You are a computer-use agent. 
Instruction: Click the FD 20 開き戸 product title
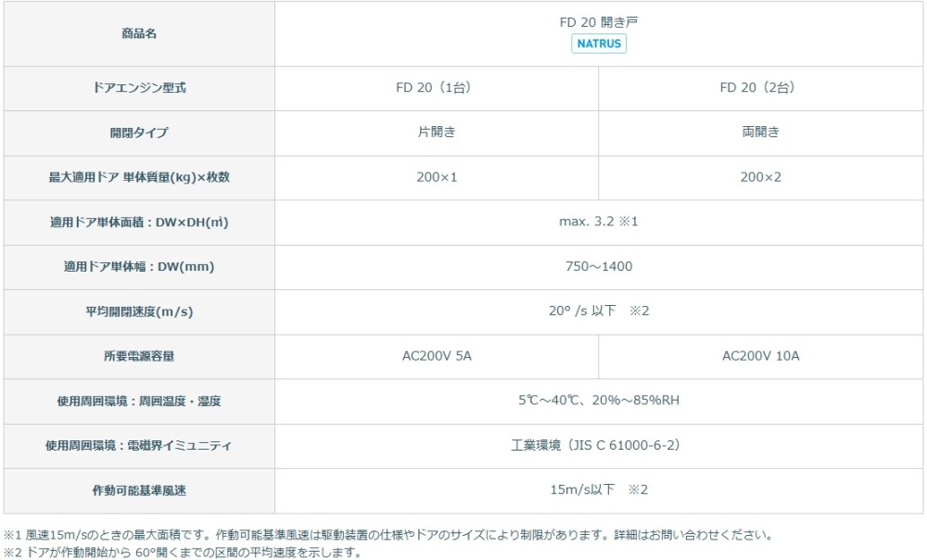[x=598, y=21]
